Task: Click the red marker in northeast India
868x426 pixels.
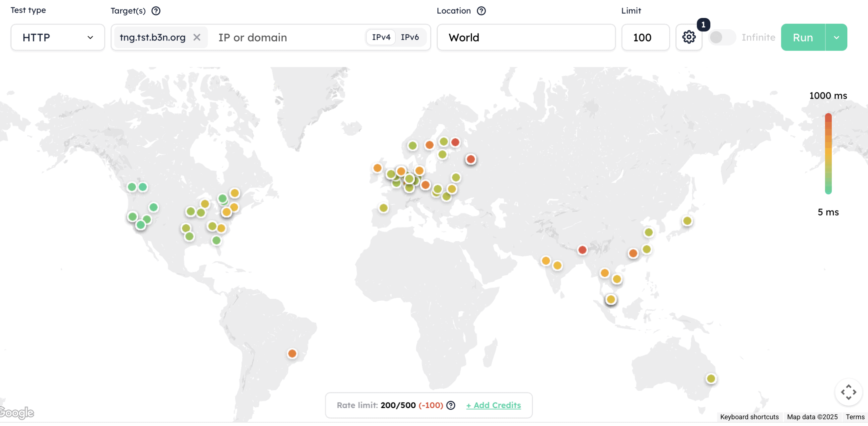Action: click(583, 250)
